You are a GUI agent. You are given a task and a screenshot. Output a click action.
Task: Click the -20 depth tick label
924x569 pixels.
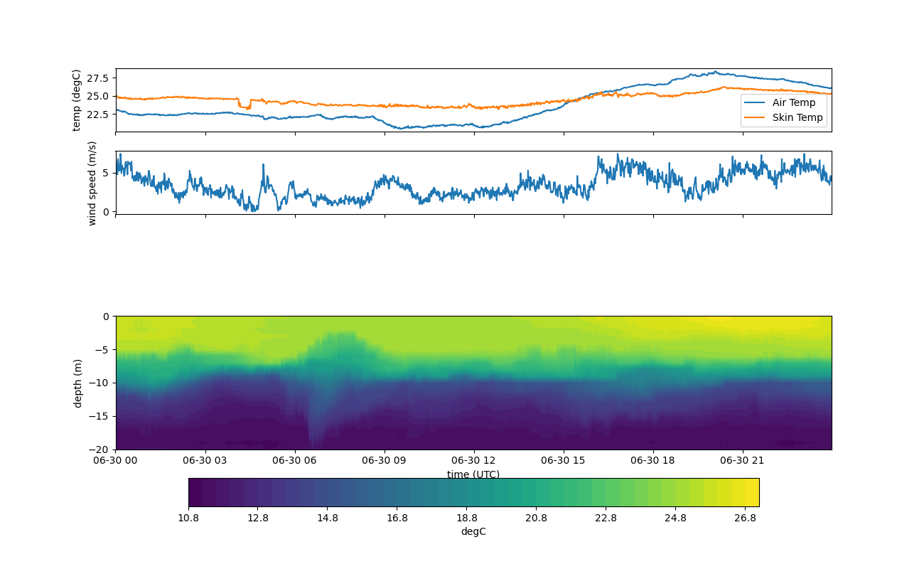tap(98, 450)
